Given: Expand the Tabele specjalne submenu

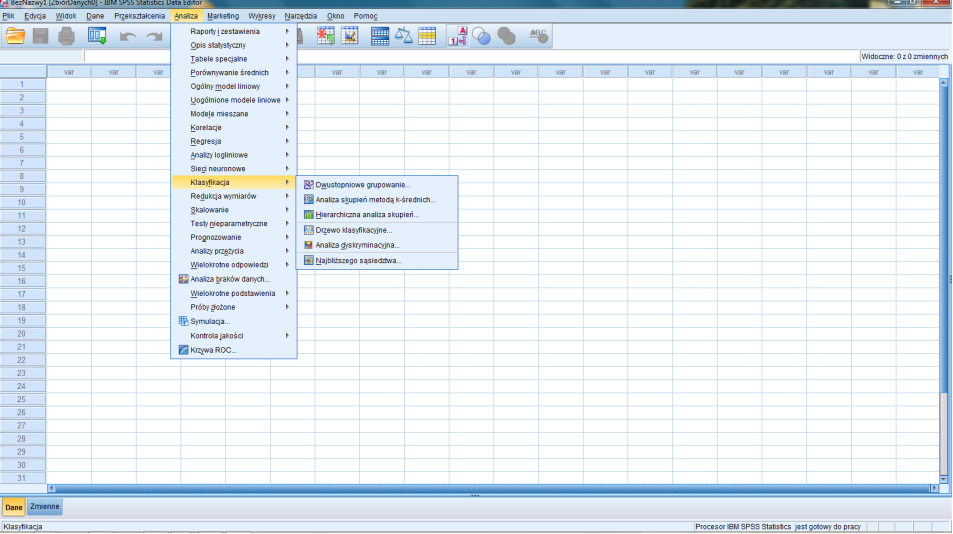Looking at the screenshot, I should coord(234,59).
